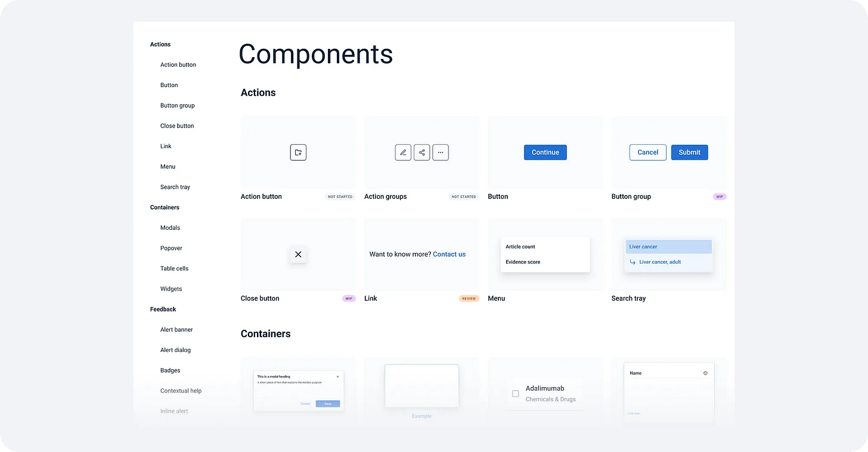Follow the Contact us link

(x=449, y=254)
